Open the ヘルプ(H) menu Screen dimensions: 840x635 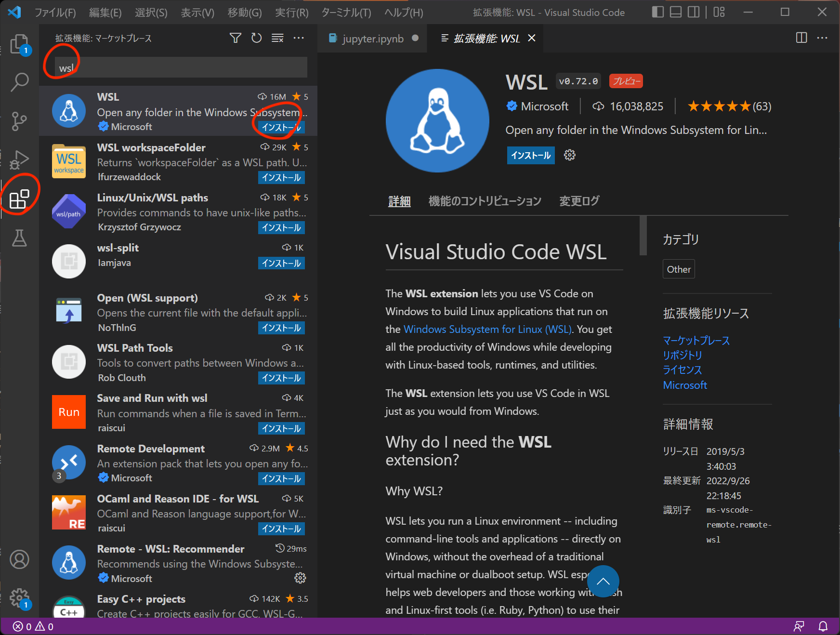click(x=404, y=13)
